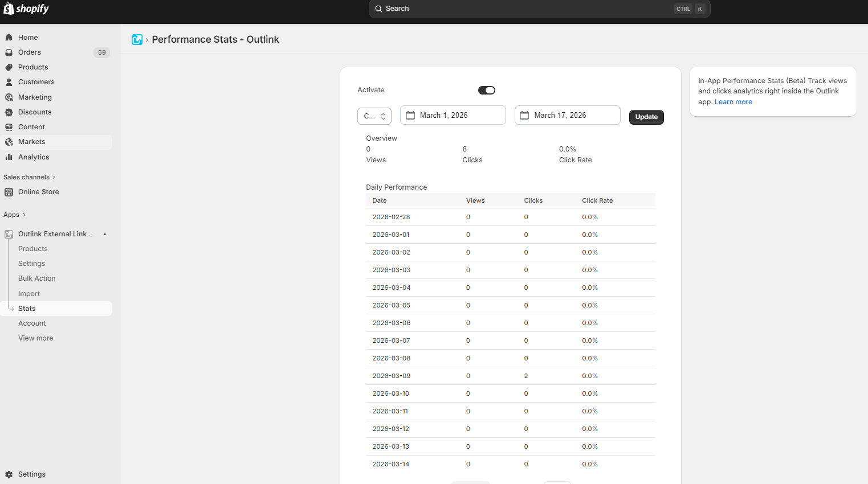Click the Views column header
The height and width of the screenshot is (484, 868).
(x=475, y=200)
